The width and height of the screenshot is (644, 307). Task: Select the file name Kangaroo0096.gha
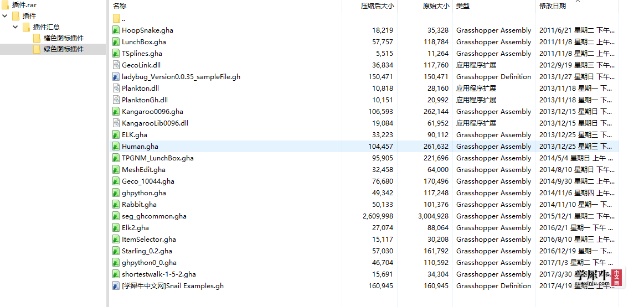coord(152,111)
